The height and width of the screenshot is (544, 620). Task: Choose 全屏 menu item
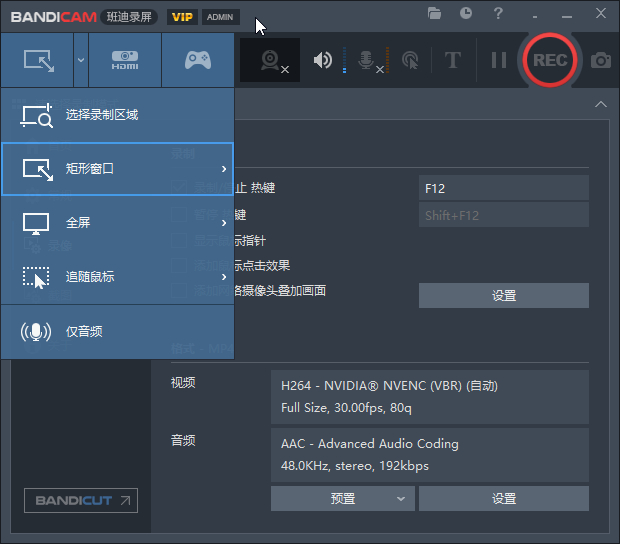click(x=118, y=223)
